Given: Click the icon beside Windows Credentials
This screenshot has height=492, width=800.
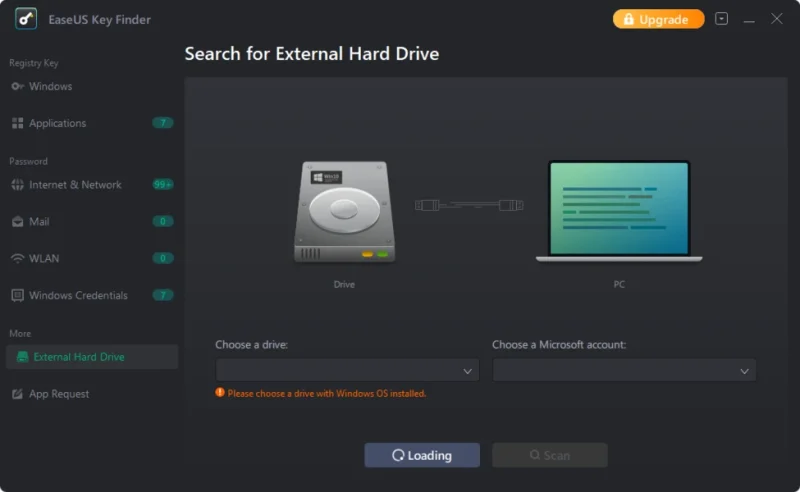Looking at the screenshot, I should click(x=17, y=296).
